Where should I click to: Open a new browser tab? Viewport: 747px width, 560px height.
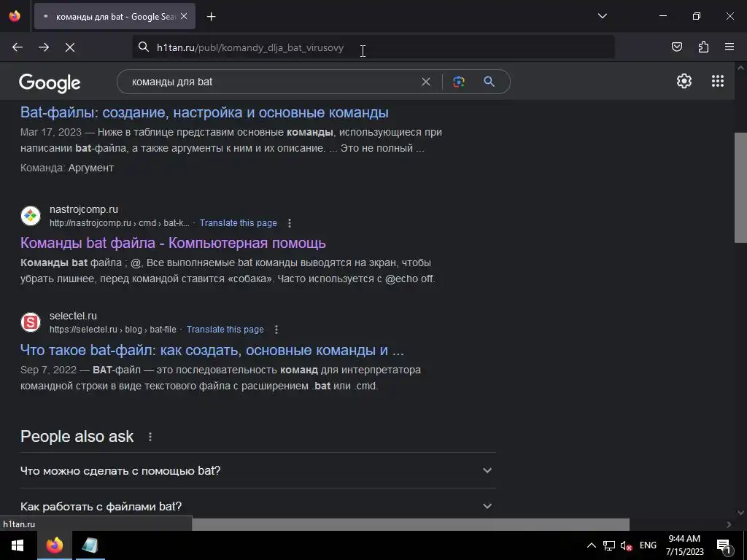(211, 17)
